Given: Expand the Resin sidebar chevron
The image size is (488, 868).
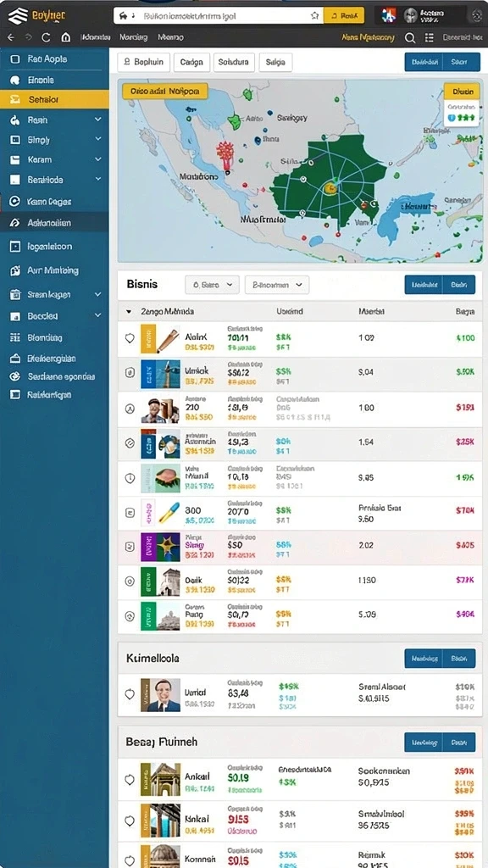Looking at the screenshot, I should click(98, 120).
